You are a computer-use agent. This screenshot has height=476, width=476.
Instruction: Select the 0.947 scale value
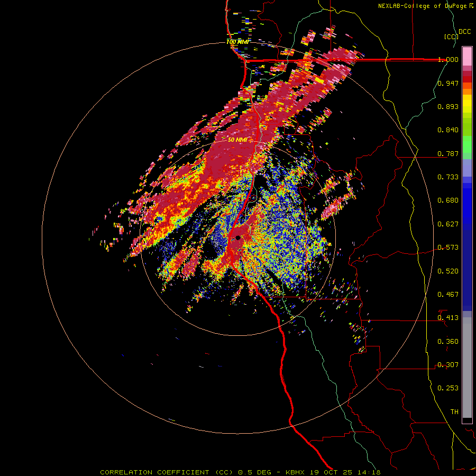click(x=448, y=83)
